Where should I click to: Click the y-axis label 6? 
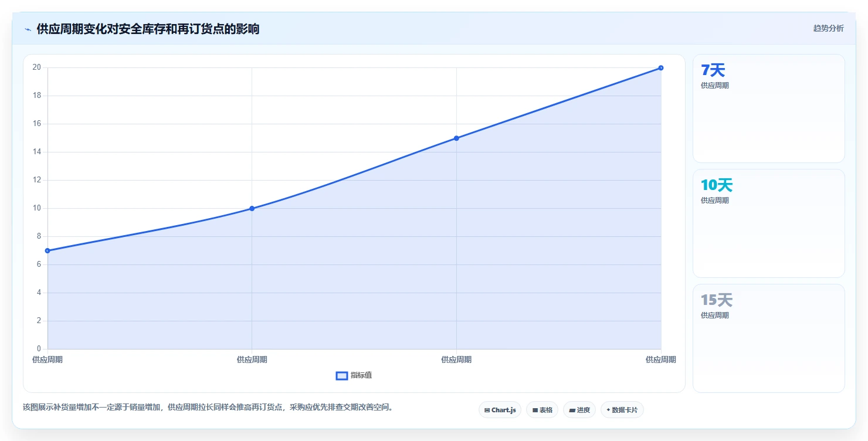coord(39,264)
